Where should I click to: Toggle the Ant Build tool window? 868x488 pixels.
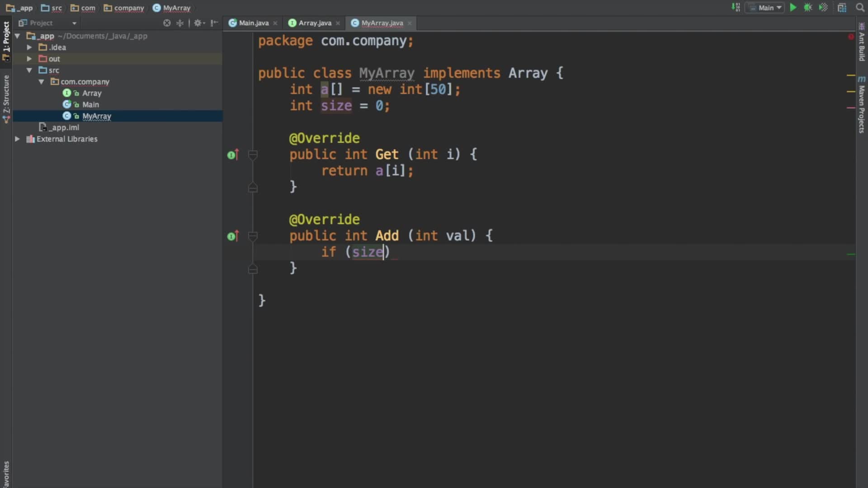[862, 42]
